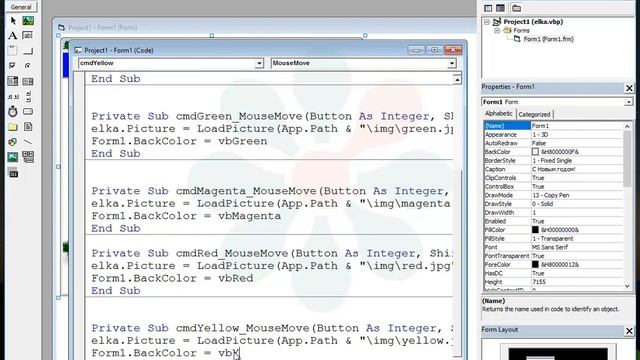Click the vbMagenta code line
This screenshot has width=640, height=360.
pos(186,216)
